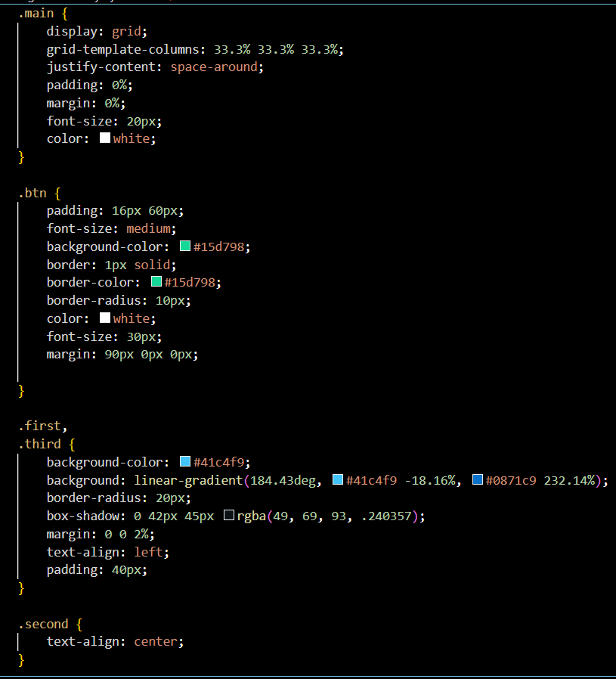Click the space-around value
This screenshot has height=679, width=616.
pyautogui.click(x=217, y=67)
